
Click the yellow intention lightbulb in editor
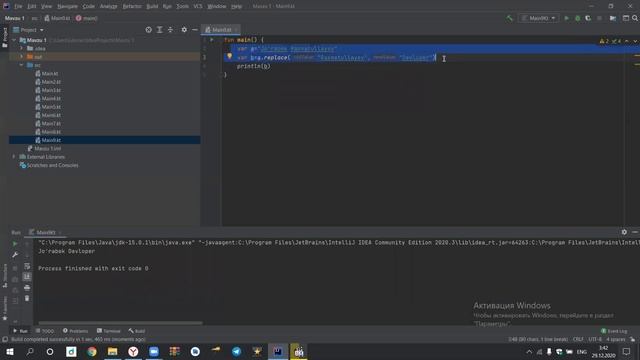click(x=229, y=56)
